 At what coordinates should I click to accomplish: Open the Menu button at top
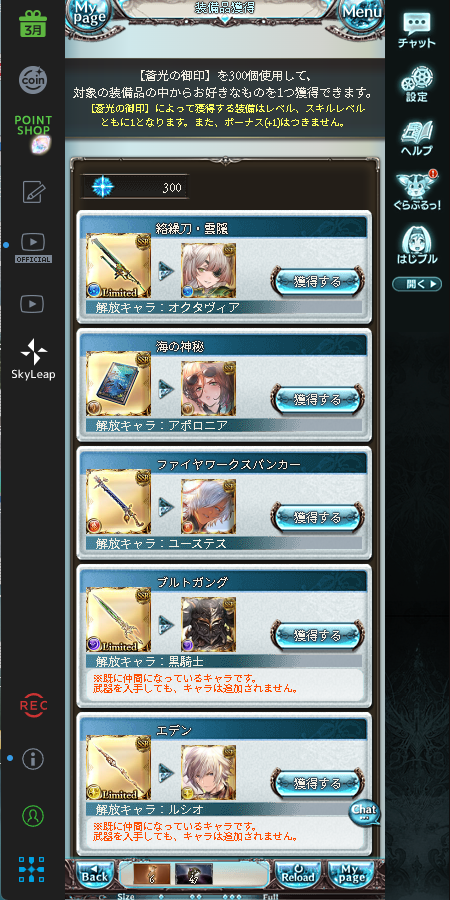click(x=362, y=13)
